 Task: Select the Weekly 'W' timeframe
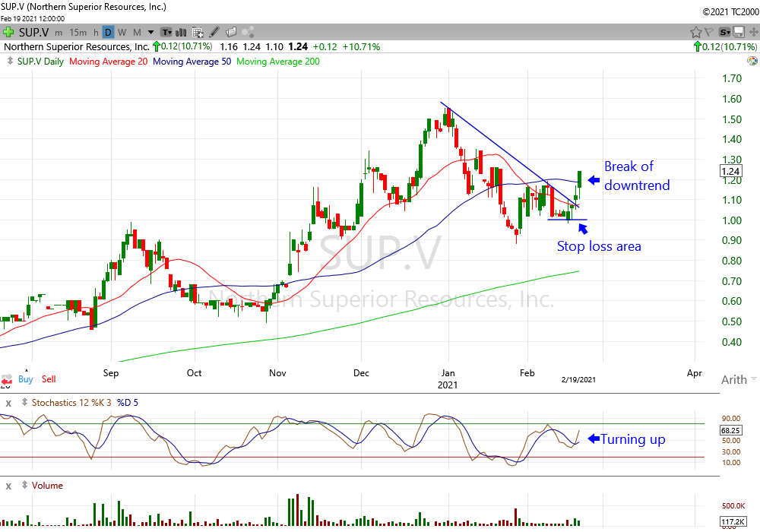122,33
